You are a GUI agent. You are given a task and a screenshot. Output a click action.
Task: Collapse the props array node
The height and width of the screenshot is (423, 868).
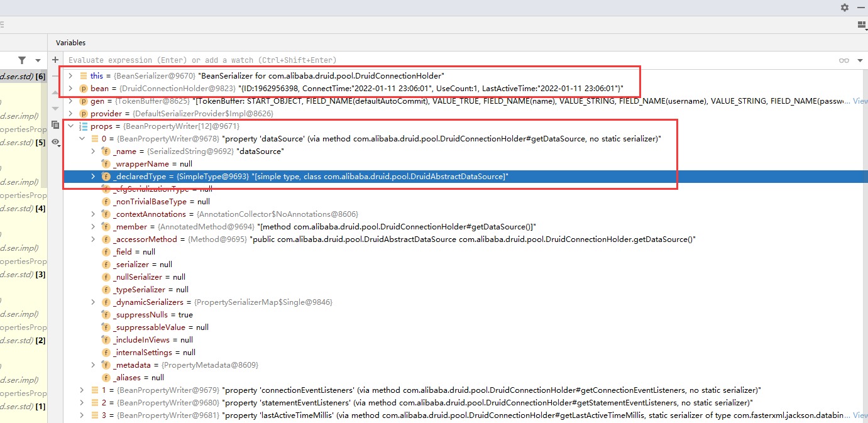[70, 126]
